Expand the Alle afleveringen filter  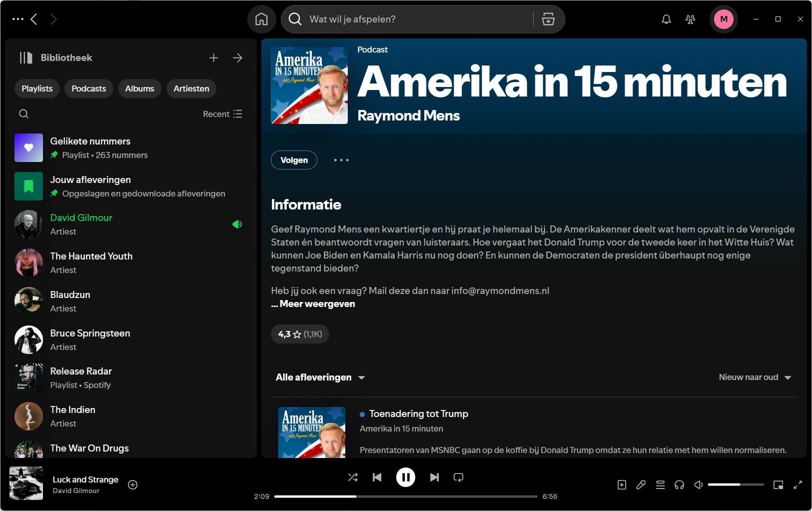320,377
